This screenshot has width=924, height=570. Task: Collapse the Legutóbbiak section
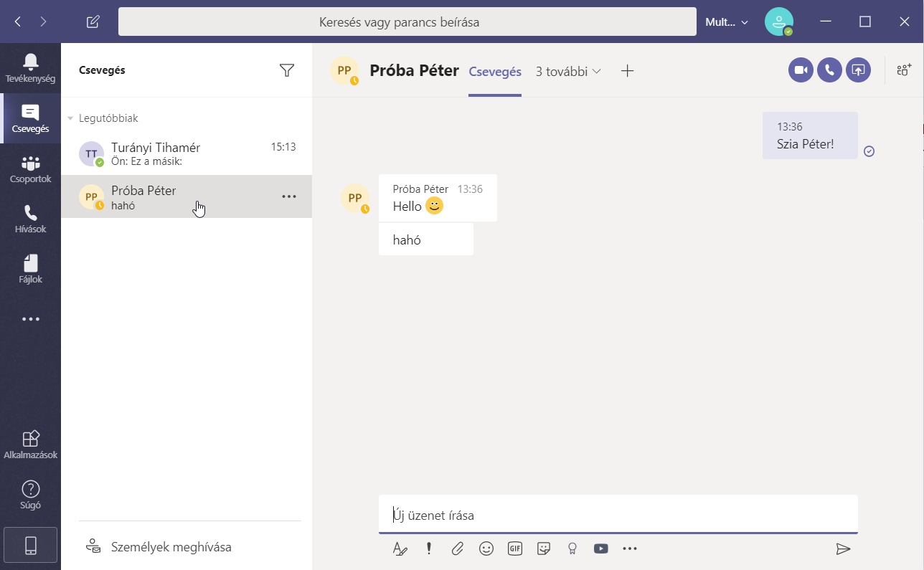coord(70,118)
